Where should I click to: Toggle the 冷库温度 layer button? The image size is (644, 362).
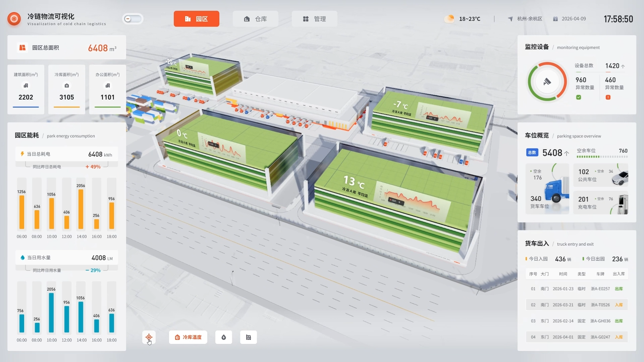188,337
